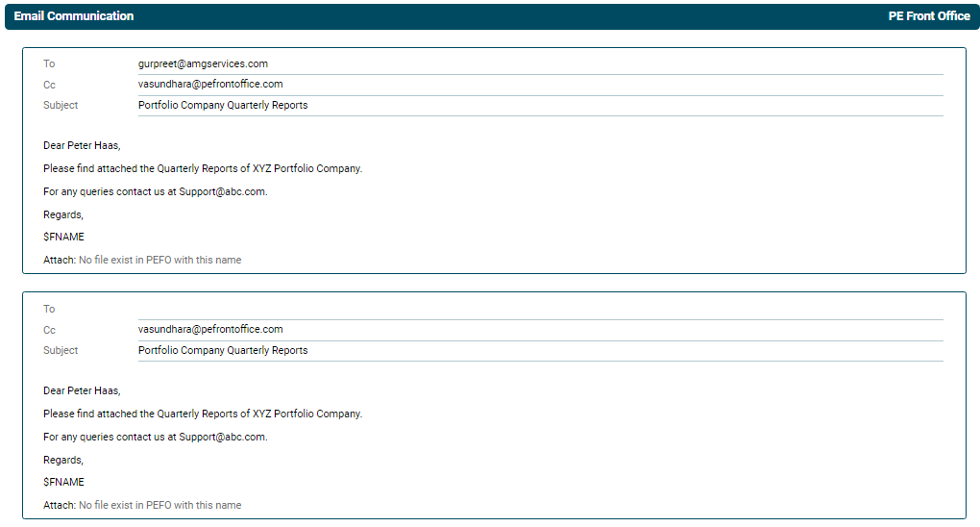The image size is (980, 527).
Task: Click the 'Dear Peter Haas' greeting in second email
Action: (x=82, y=391)
